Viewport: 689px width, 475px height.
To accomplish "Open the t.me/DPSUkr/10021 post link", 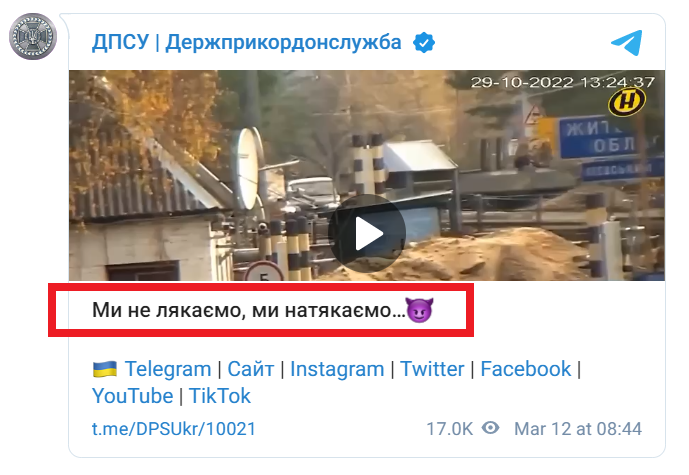I will click(x=174, y=429).
